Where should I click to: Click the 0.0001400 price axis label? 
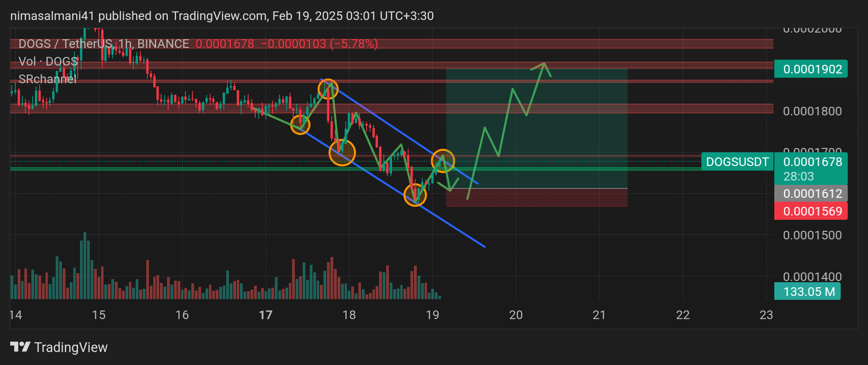tap(812, 277)
